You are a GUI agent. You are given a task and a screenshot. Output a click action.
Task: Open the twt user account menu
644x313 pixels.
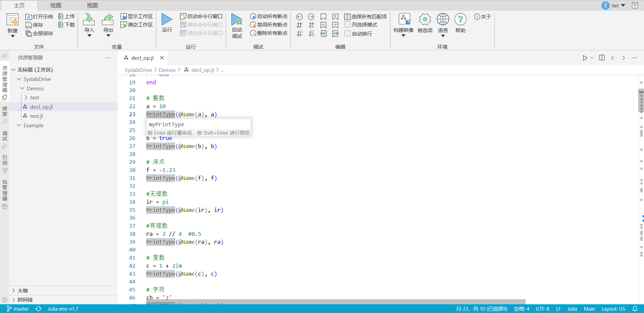(x=613, y=5)
